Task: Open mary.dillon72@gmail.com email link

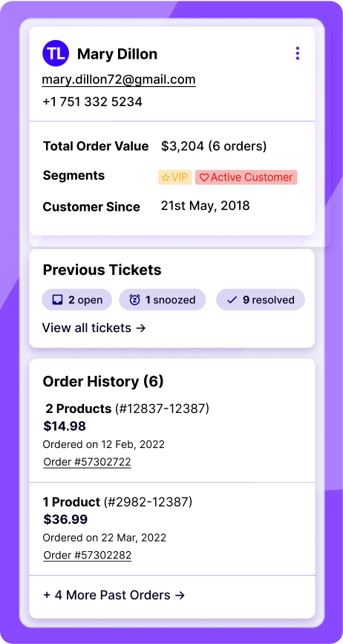Action: (119, 79)
